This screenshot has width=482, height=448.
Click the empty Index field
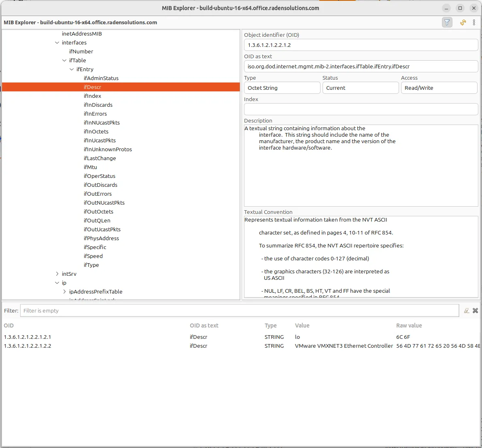pos(361,109)
